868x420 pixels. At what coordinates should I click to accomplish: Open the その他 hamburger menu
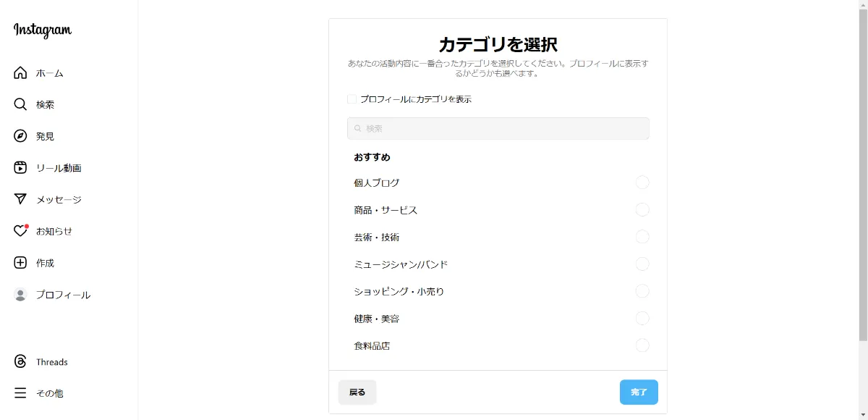20,393
